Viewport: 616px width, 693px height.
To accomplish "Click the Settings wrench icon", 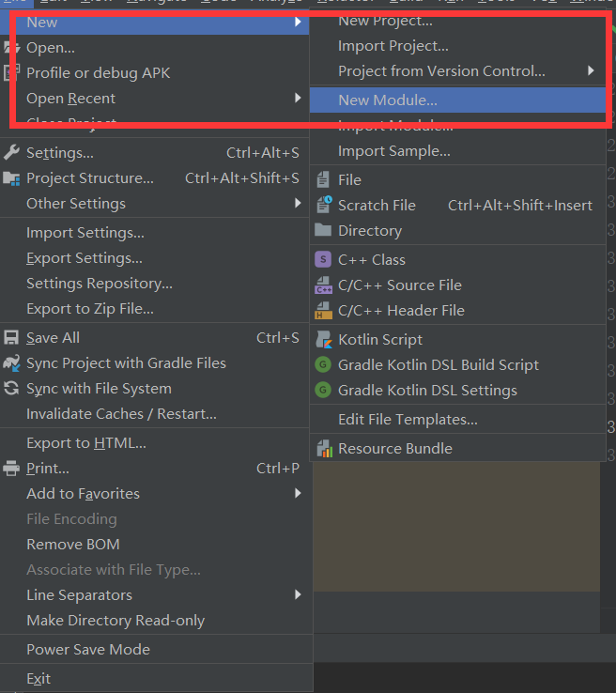I will (x=11, y=153).
